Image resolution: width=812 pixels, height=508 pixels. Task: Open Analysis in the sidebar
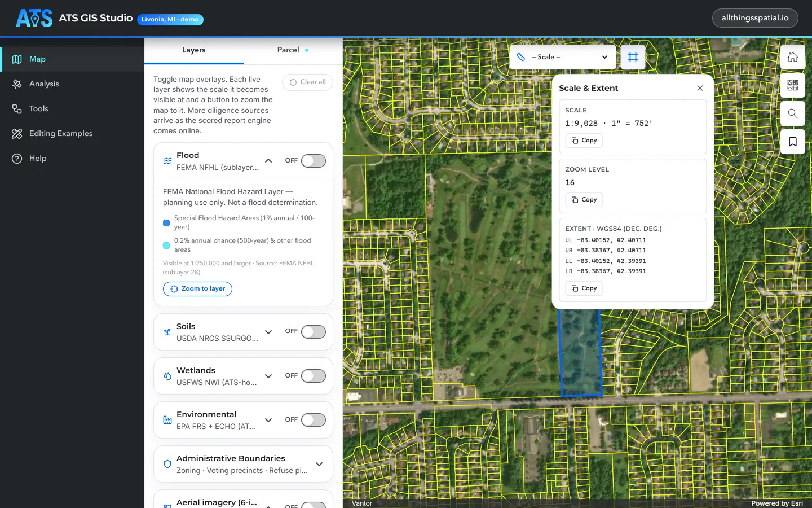[72, 84]
